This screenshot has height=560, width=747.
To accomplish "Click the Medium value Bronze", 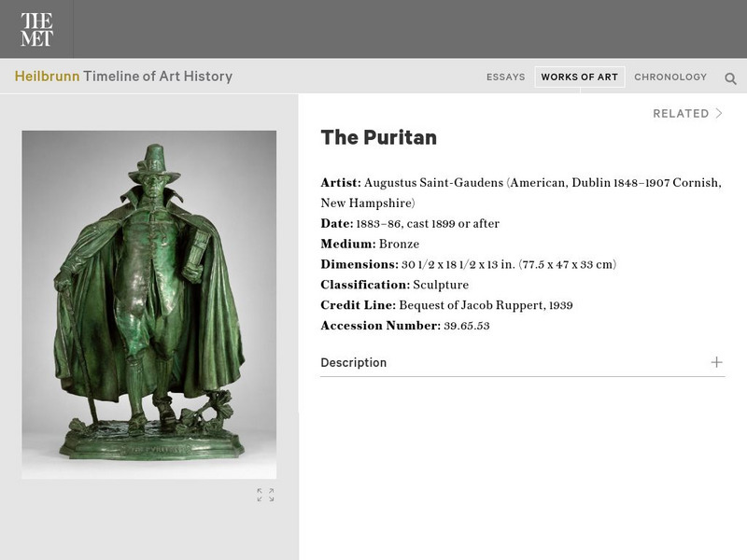I will (400, 245).
